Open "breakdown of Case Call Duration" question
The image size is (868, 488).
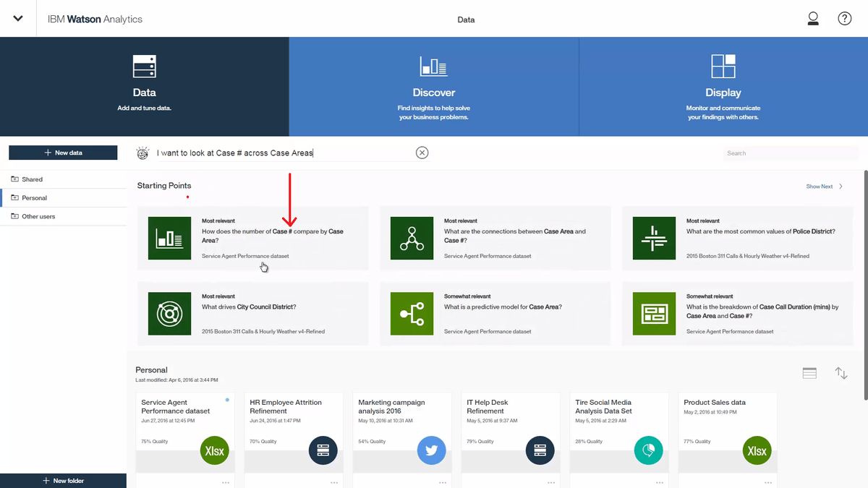coord(762,312)
